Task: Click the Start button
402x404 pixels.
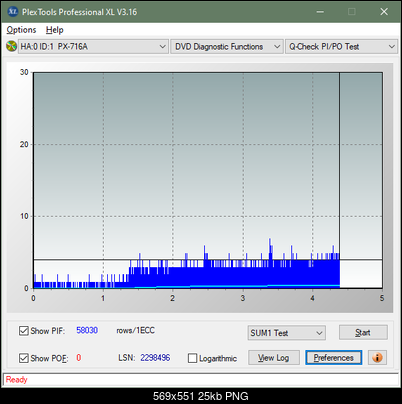Action: click(x=363, y=333)
